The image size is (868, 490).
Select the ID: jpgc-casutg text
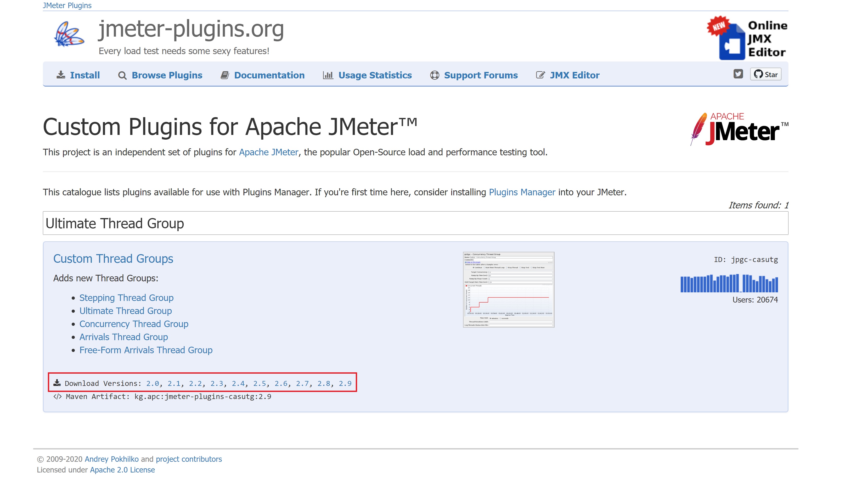[x=746, y=260]
